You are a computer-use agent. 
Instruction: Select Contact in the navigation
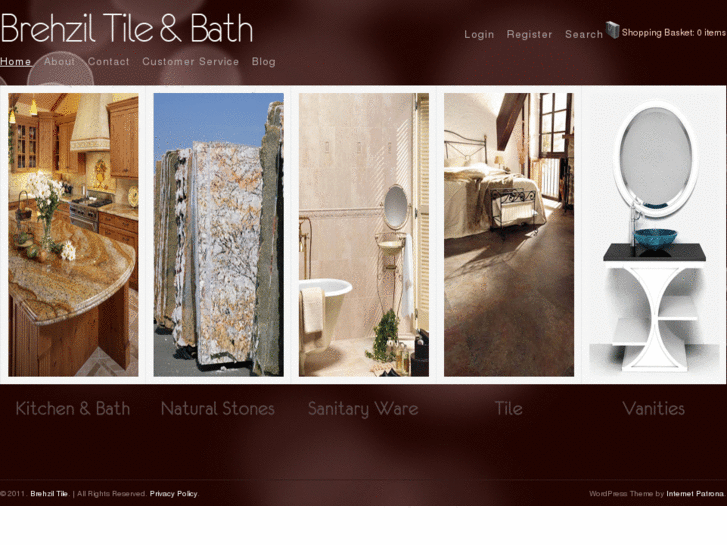[x=108, y=62]
